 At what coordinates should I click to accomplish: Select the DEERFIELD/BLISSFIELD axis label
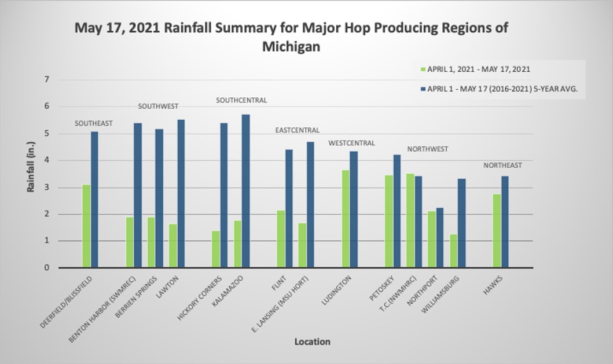tap(66, 302)
